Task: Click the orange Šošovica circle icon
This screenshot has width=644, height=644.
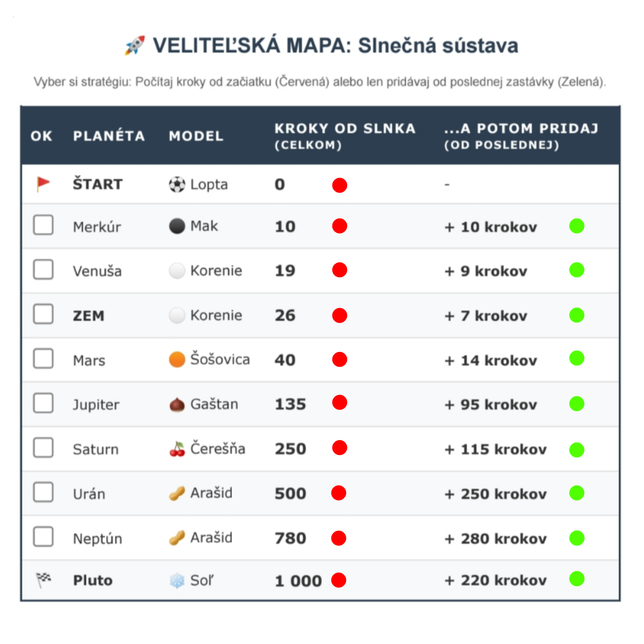Action: (x=177, y=360)
